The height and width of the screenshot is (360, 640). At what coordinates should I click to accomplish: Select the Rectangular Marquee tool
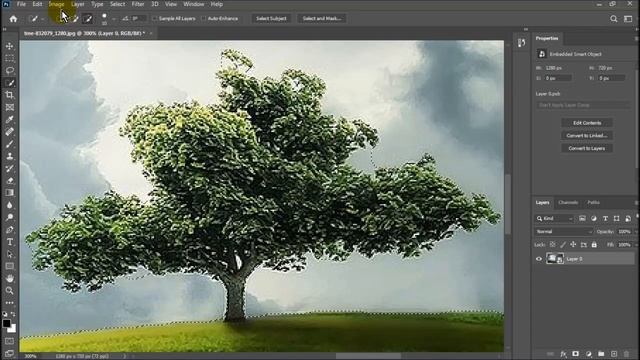[x=9, y=58]
